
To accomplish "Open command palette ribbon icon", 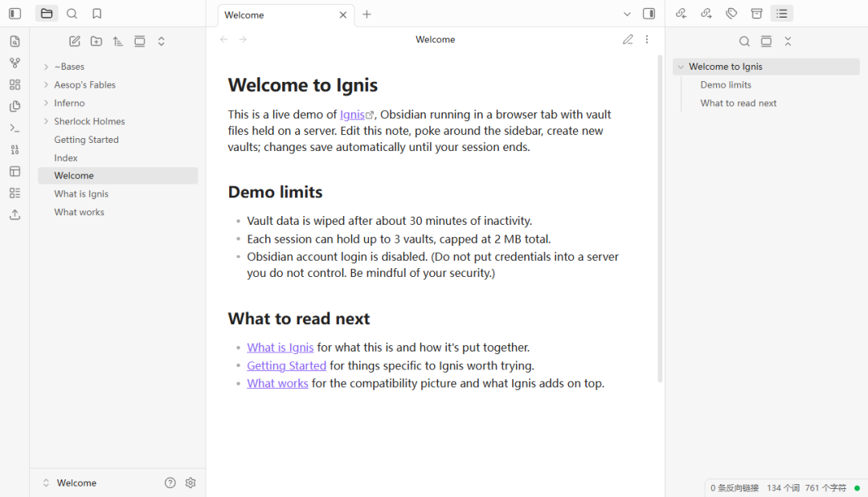I will (x=15, y=128).
